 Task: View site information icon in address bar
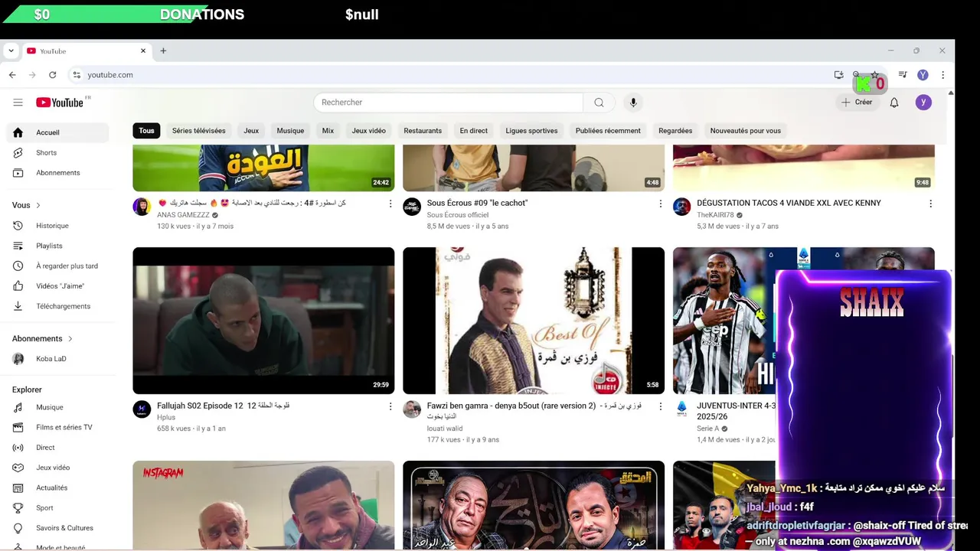click(x=76, y=75)
